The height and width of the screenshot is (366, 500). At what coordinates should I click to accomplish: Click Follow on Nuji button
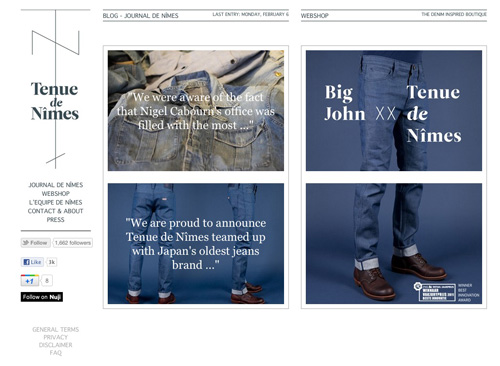point(42,297)
